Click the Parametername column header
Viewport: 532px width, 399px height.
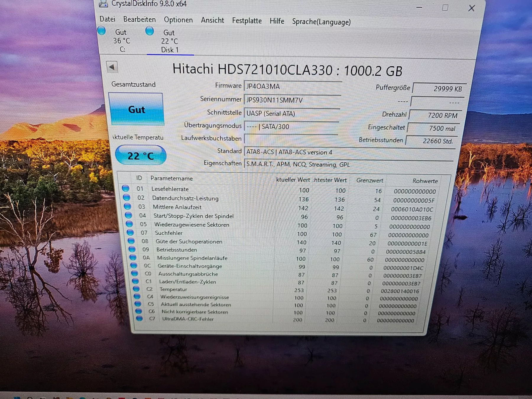(171, 178)
